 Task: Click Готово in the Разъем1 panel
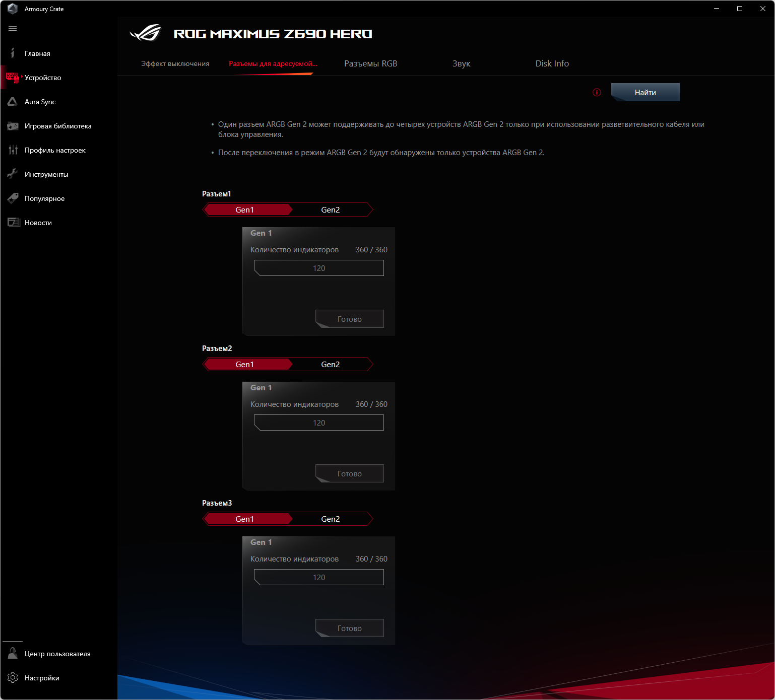point(350,319)
